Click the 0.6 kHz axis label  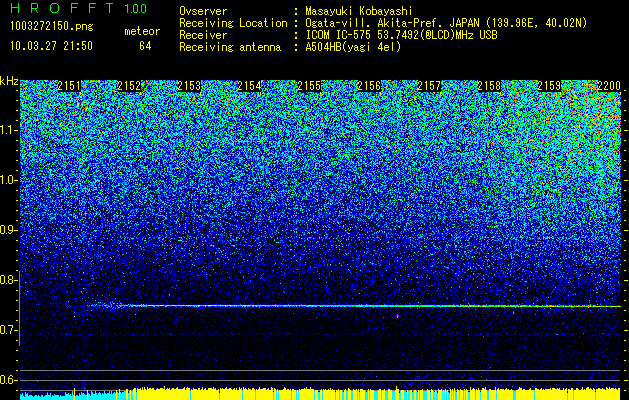(7, 380)
